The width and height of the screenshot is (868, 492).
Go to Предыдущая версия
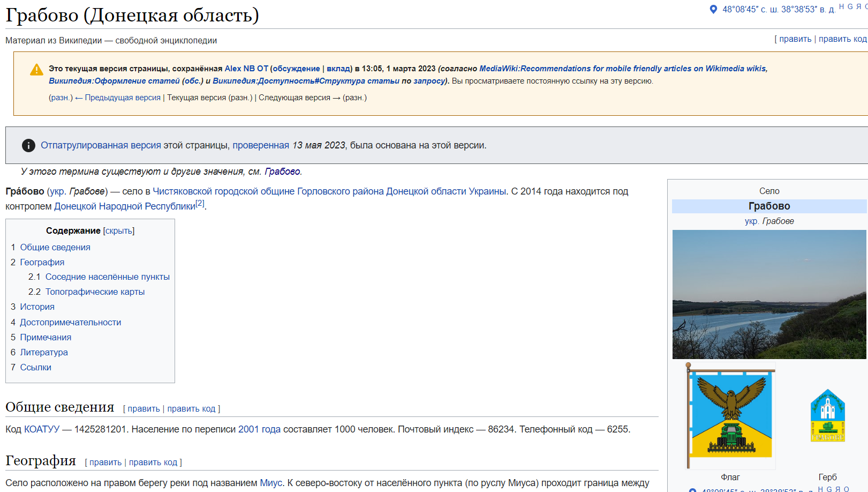123,98
